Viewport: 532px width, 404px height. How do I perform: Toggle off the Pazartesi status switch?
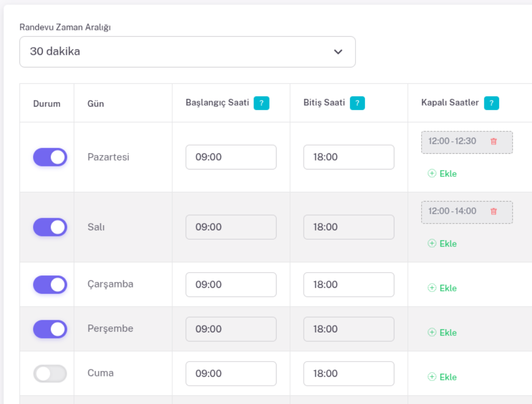(x=50, y=157)
